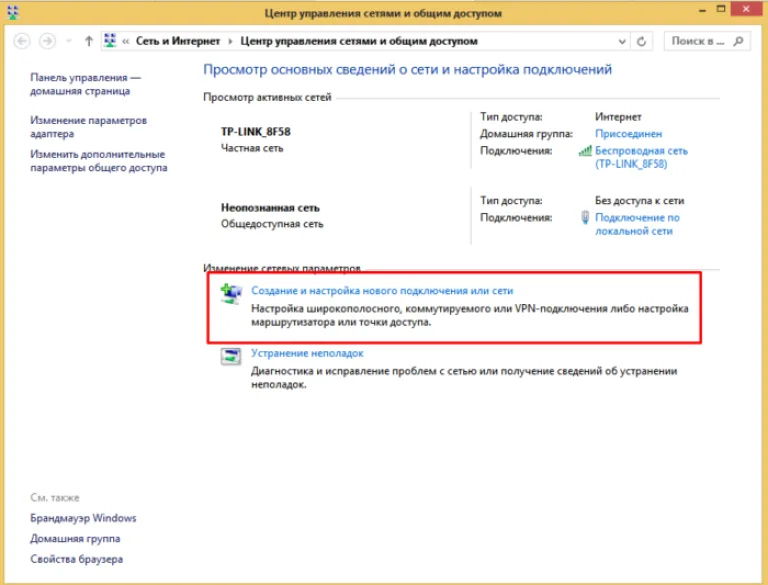Viewport: 768px width, 585px height.
Task: Click the 'Присоединен' homegroup link
Action: (628, 134)
